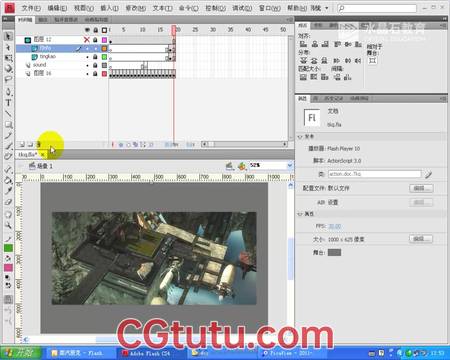450x360 pixels.
Task: Click the Edit button next to the document size
Action: tap(421, 239)
